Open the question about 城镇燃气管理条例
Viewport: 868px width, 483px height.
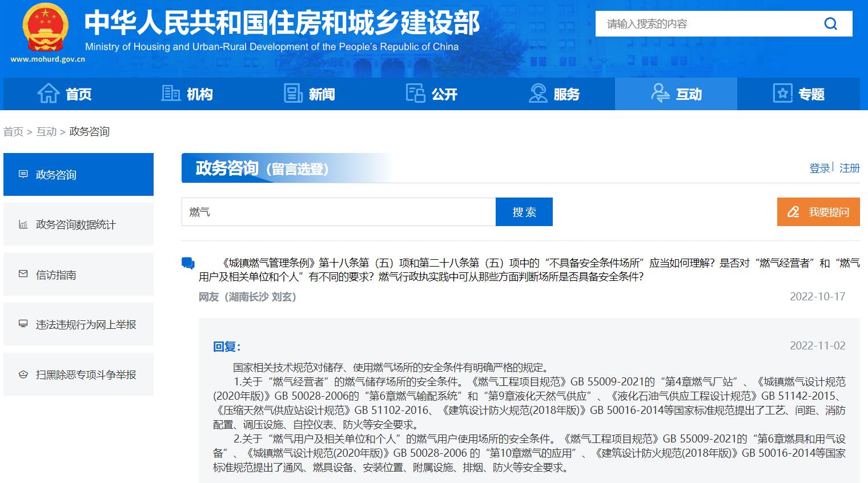point(529,269)
